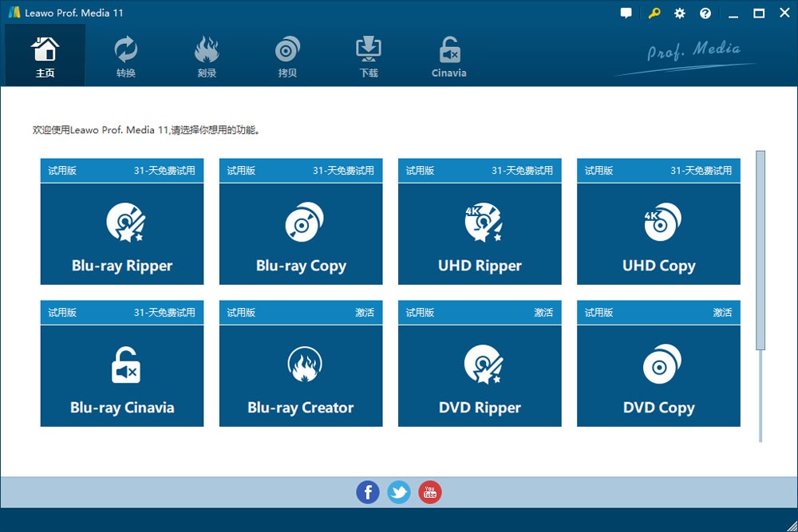This screenshot has width=798, height=532.
Task: Launch UHD Copy 4K icon
Action: click(x=662, y=222)
